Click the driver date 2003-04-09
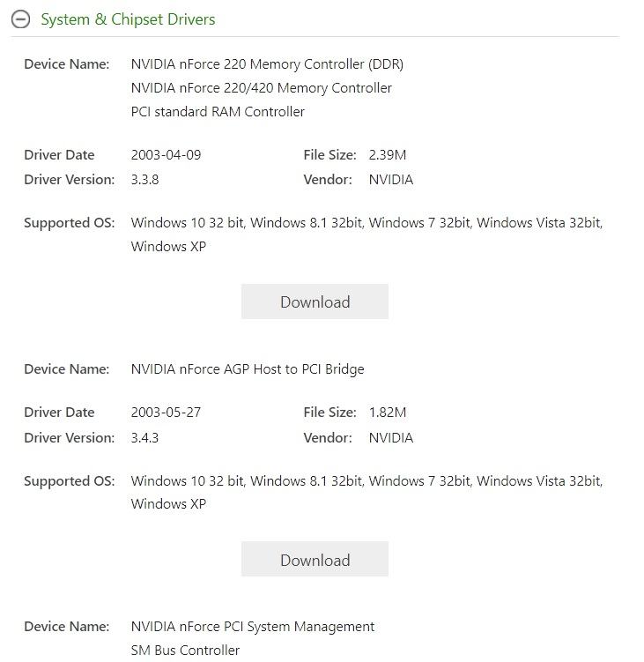The image size is (644, 662). 166,155
